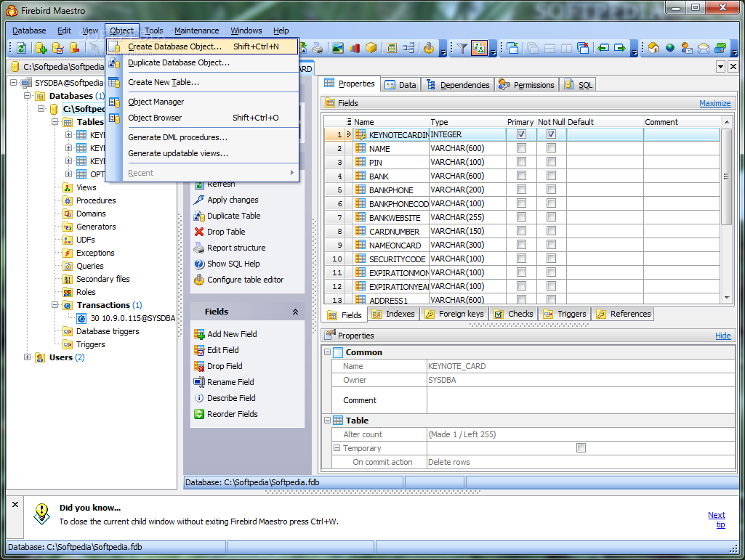Check Not Null checkbox for SECURITYCODE field
Screen dimensions: 745x560
coord(551,259)
